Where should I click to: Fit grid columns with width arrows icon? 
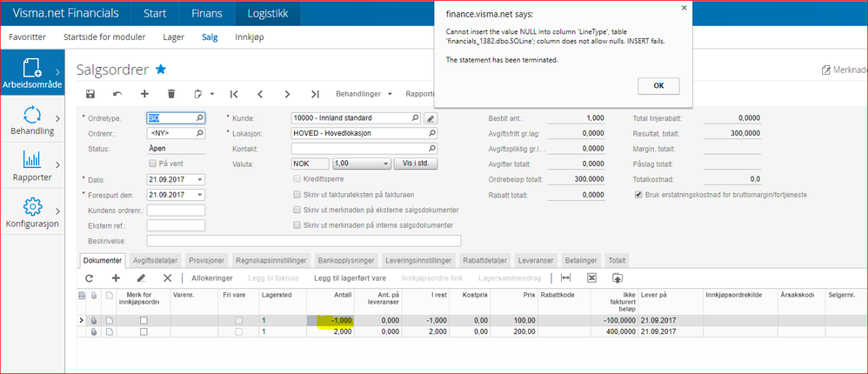(x=565, y=277)
